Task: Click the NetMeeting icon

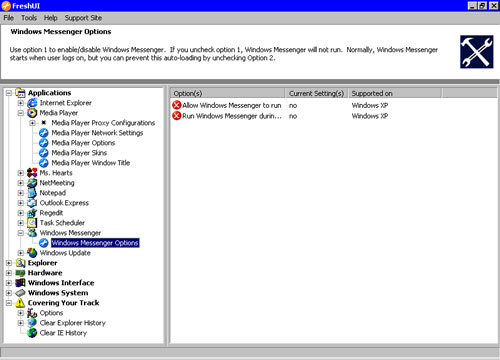Action: point(32,183)
